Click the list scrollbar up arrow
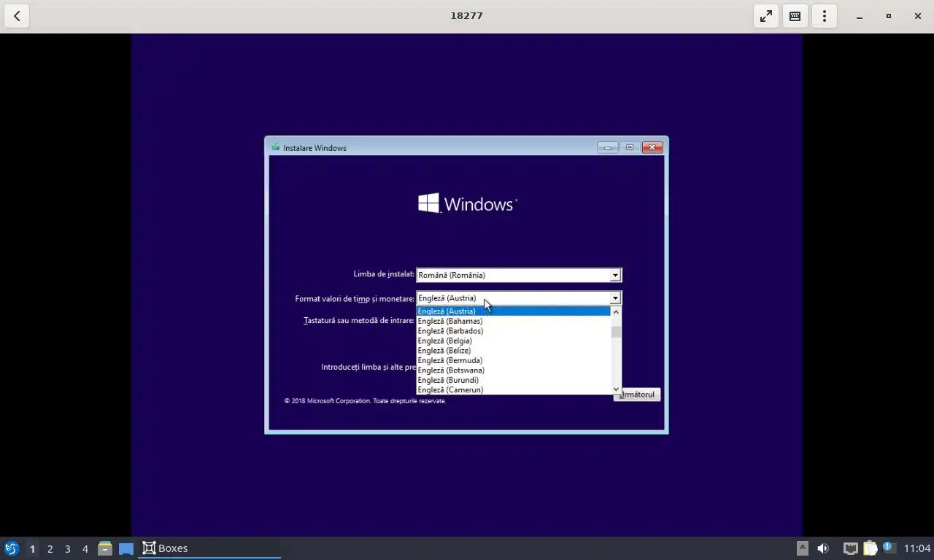 pos(616,311)
